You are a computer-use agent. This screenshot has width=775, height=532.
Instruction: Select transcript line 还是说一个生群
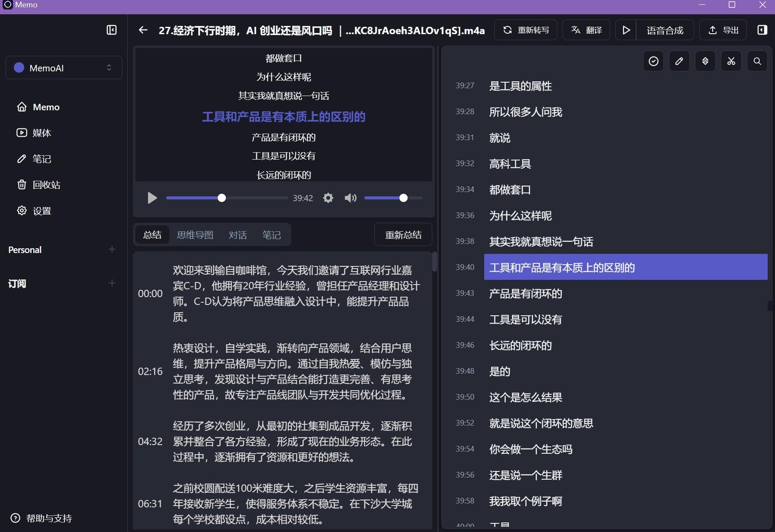526,475
